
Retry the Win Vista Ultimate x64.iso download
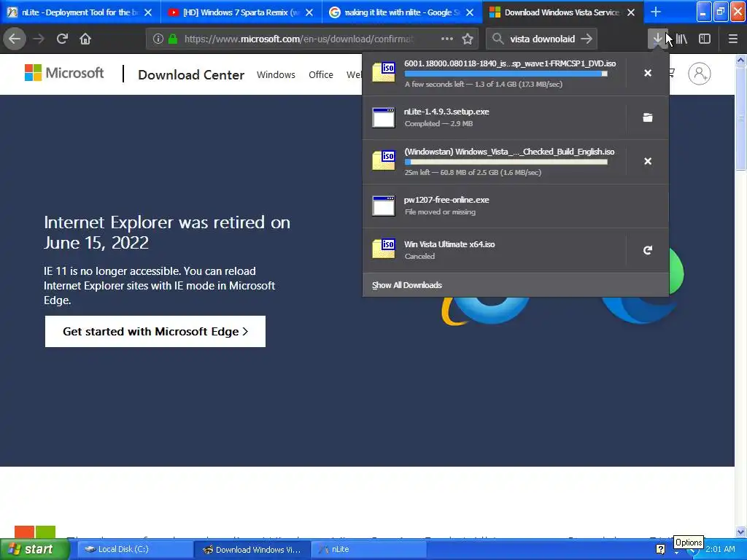(x=648, y=249)
